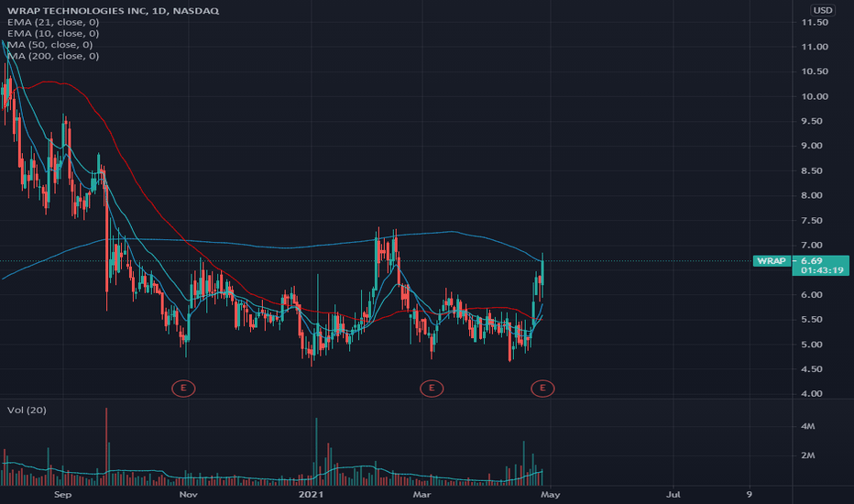Click the 4M volume axis label
The height and width of the screenshot is (504, 854).
point(807,426)
